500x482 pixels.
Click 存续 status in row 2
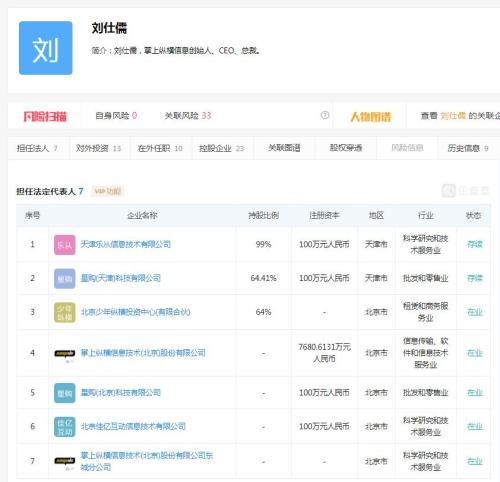[475, 278]
